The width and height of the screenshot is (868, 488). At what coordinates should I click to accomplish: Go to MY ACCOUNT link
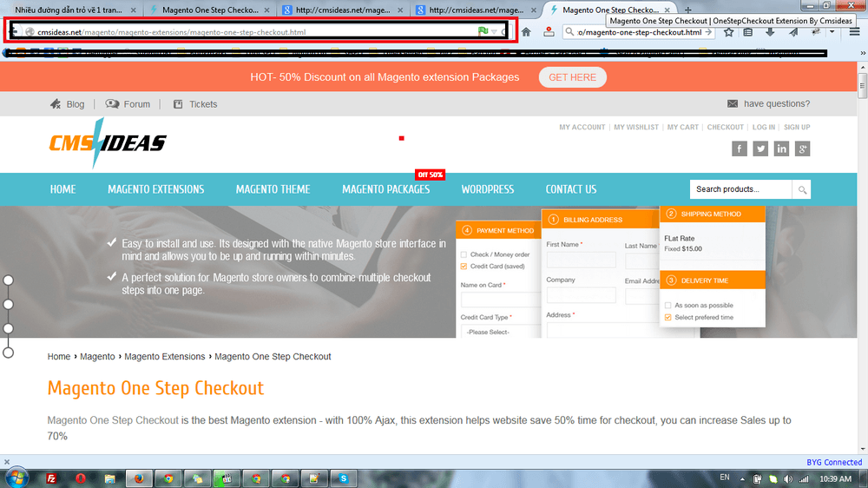pos(582,128)
